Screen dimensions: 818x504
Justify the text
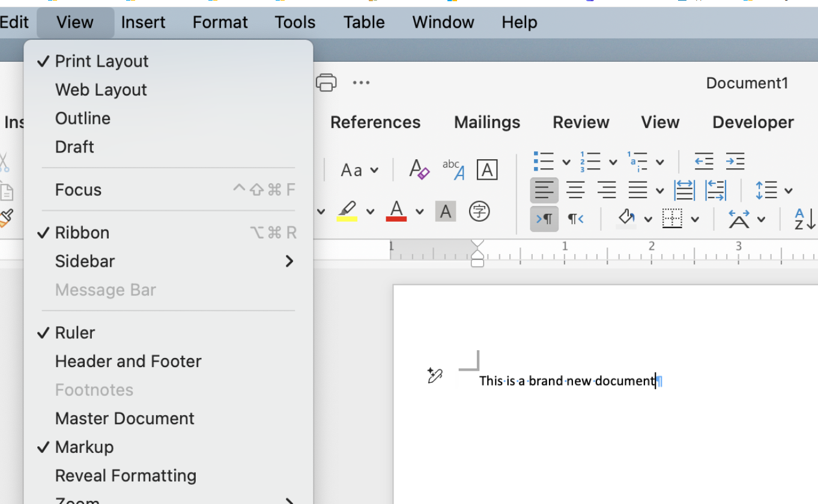coord(638,191)
